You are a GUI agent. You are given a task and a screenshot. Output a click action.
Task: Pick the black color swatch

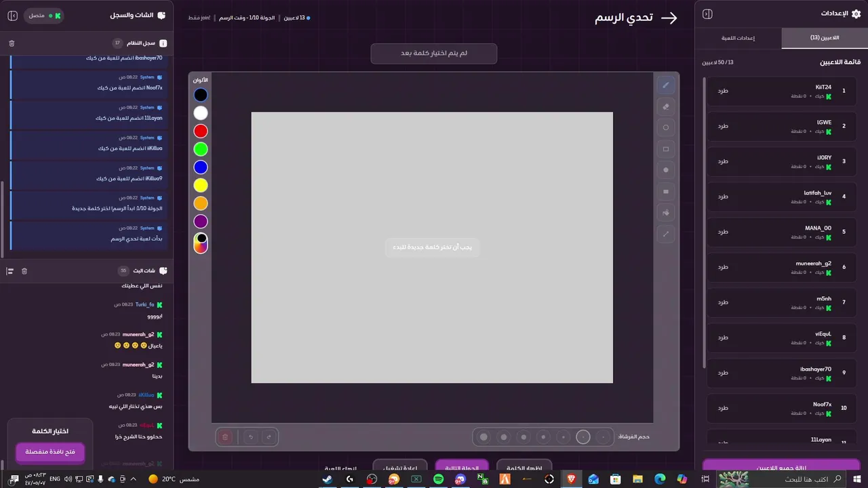(x=201, y=95)
